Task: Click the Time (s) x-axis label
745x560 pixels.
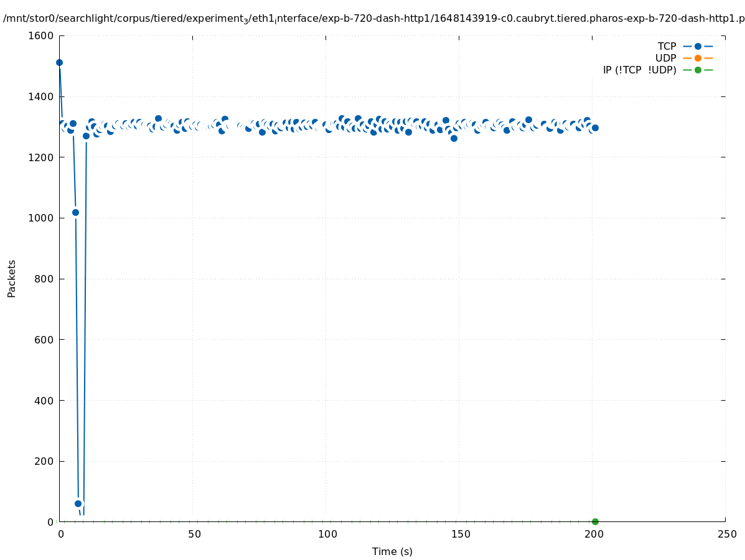Action: (392, 551)
